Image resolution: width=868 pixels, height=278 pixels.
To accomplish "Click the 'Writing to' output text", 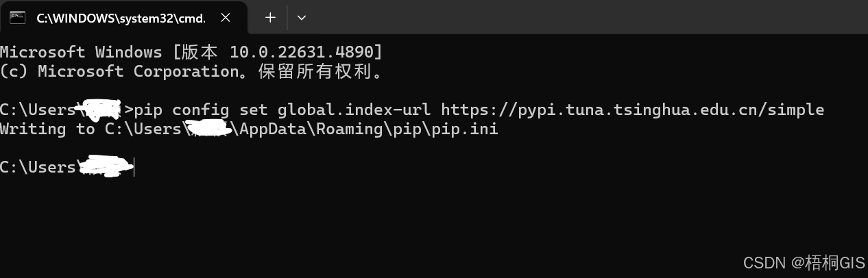I will pyautogui.click(x=47, y=129).
